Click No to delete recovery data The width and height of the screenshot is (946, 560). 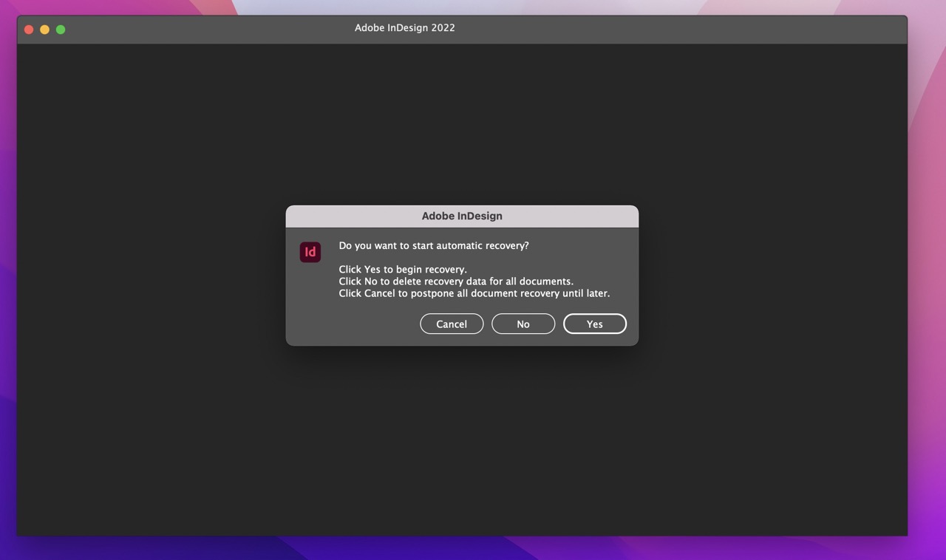pos(523,324)
